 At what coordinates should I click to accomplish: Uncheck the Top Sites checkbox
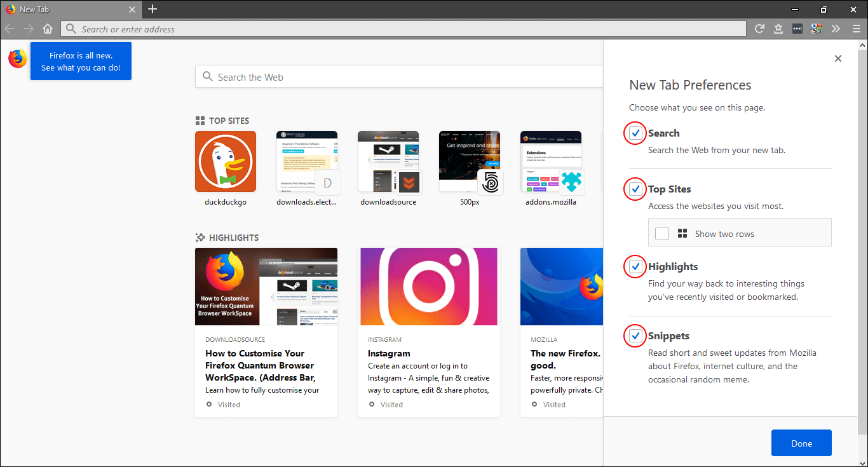click(635, 189)
